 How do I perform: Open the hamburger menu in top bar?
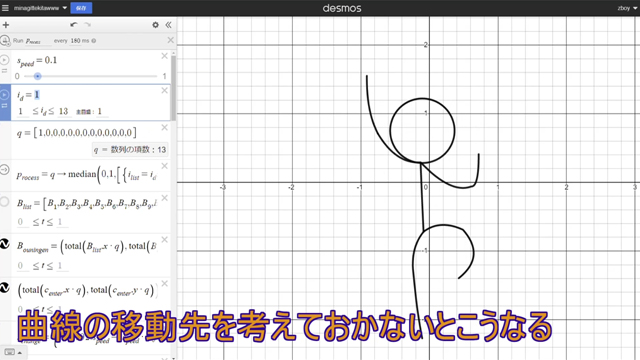(5, 8)
